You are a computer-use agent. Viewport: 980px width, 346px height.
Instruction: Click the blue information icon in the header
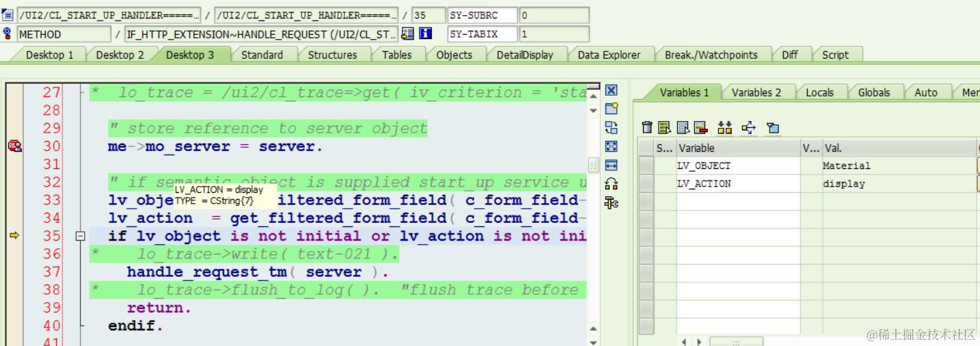(425, 34)
